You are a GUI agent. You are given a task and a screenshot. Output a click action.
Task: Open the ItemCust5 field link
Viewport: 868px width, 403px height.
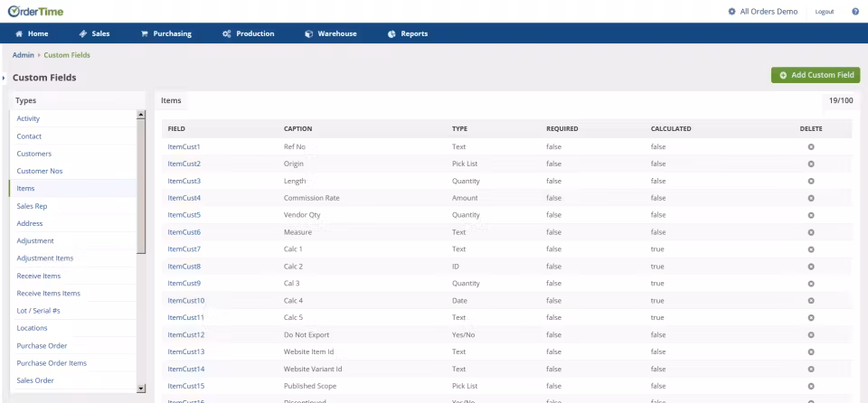coord(184,215)
